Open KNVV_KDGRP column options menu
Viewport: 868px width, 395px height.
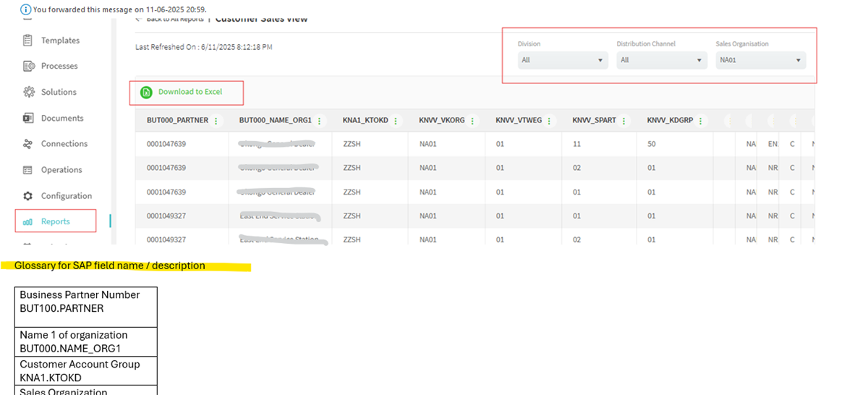700,121
